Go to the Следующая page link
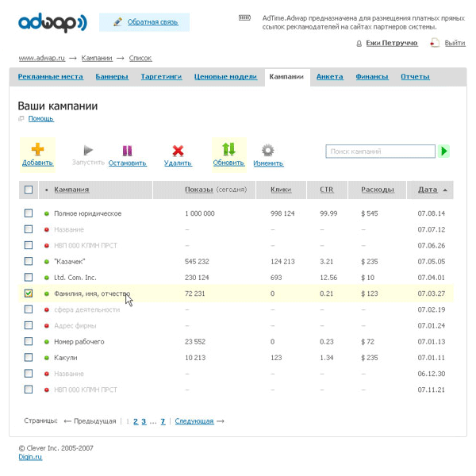The height and width of the screenshot is (476, 476). pyautogui.click(x=194, y=421)
